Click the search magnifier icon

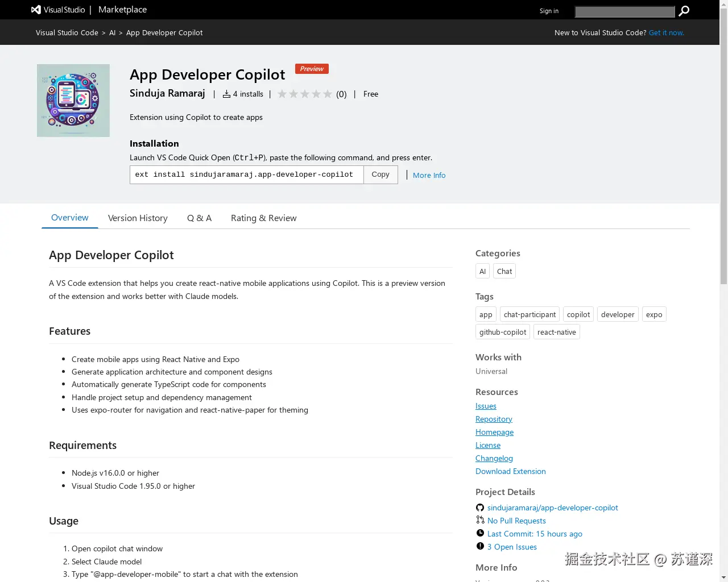pos(684,11)
